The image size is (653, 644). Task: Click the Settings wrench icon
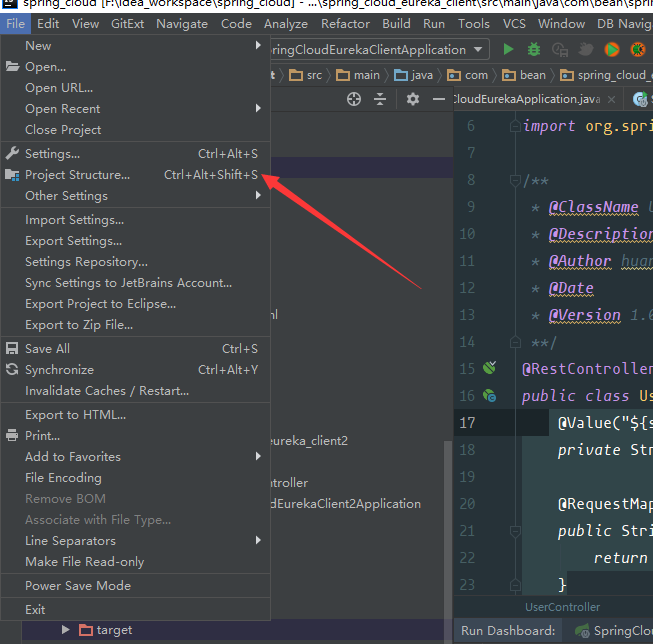tap(12, 153)
